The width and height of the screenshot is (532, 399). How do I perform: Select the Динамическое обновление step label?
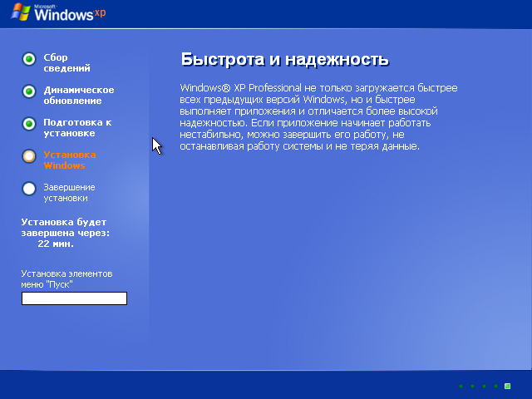click(x=79, y=96)
